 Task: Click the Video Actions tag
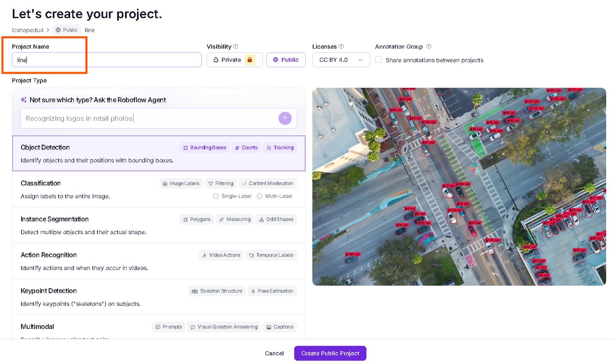tap(221, 255)
